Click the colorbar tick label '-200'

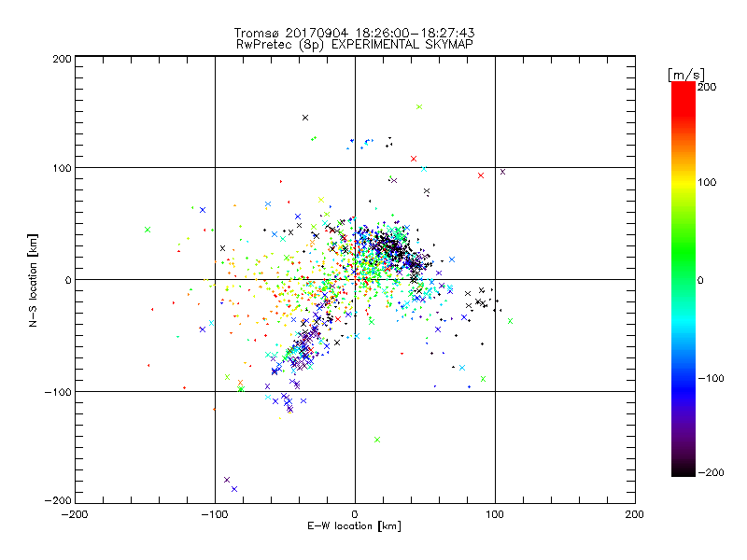(x=711, y=472)
